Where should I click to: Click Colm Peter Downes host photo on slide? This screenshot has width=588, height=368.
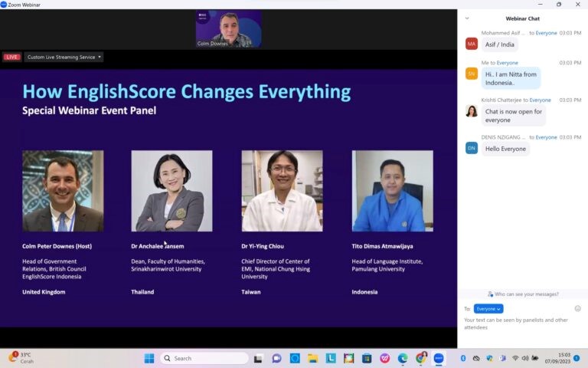(63, 191)
